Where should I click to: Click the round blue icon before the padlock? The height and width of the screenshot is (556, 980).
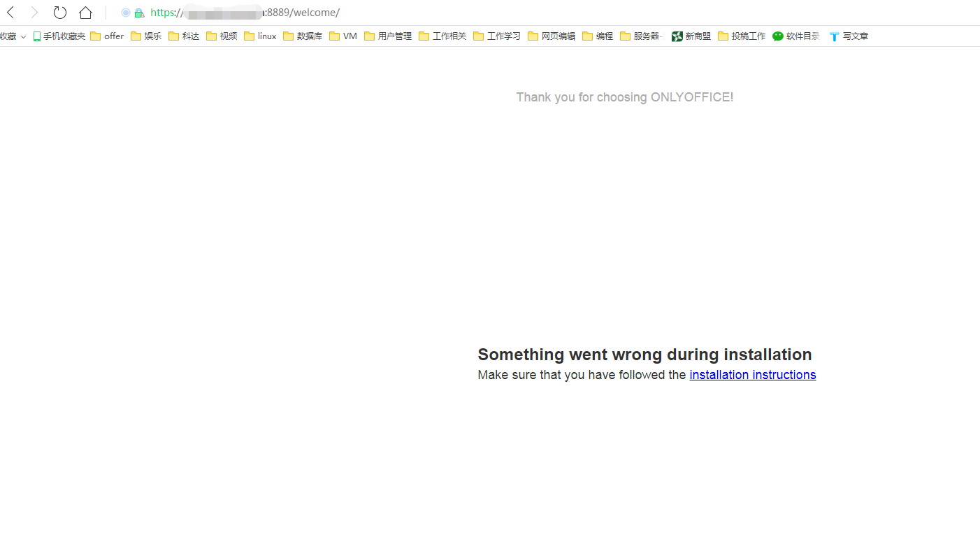(x=126, y=13)
